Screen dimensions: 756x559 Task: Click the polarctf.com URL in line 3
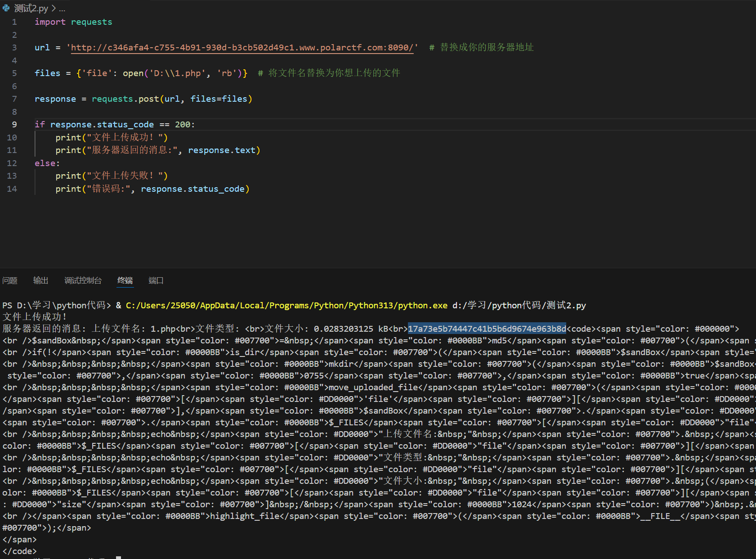click(x=242, y=48)
